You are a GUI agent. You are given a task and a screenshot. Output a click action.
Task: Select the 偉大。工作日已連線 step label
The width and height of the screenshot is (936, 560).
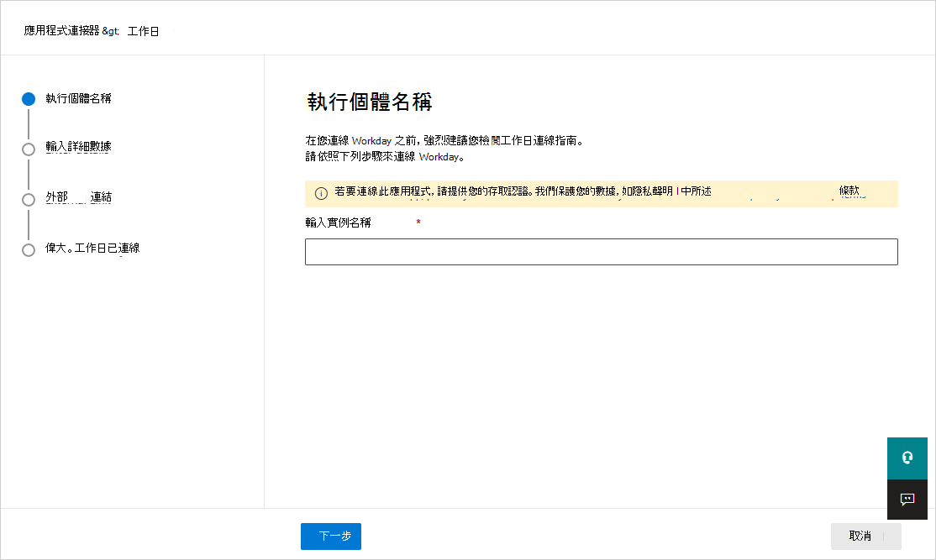click(x=92, y=249)
